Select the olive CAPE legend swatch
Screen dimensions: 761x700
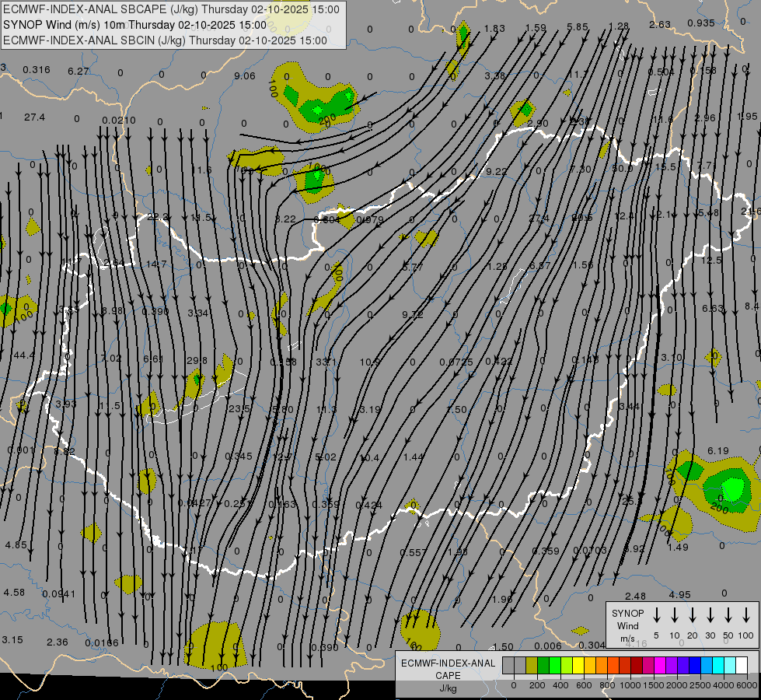[x=532, y=666]
